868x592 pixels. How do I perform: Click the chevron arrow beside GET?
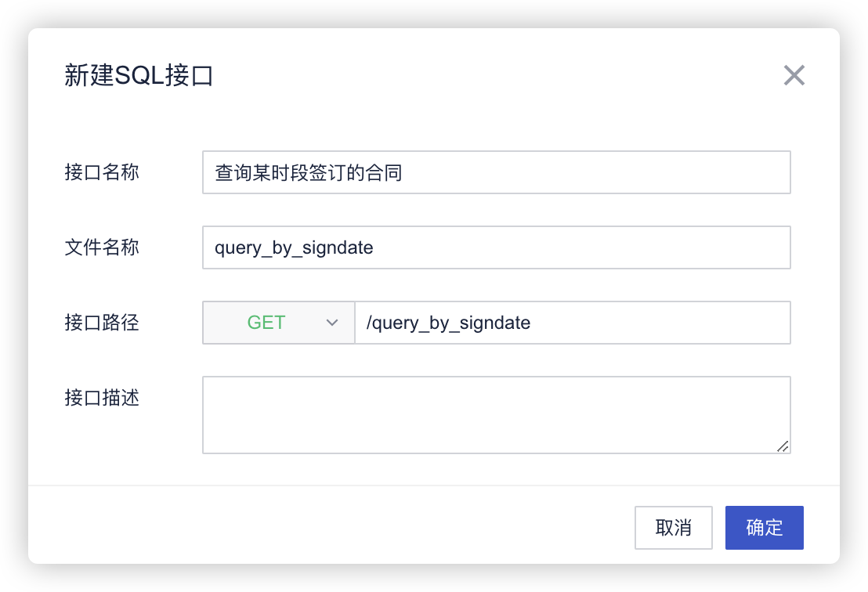point(332,323)
